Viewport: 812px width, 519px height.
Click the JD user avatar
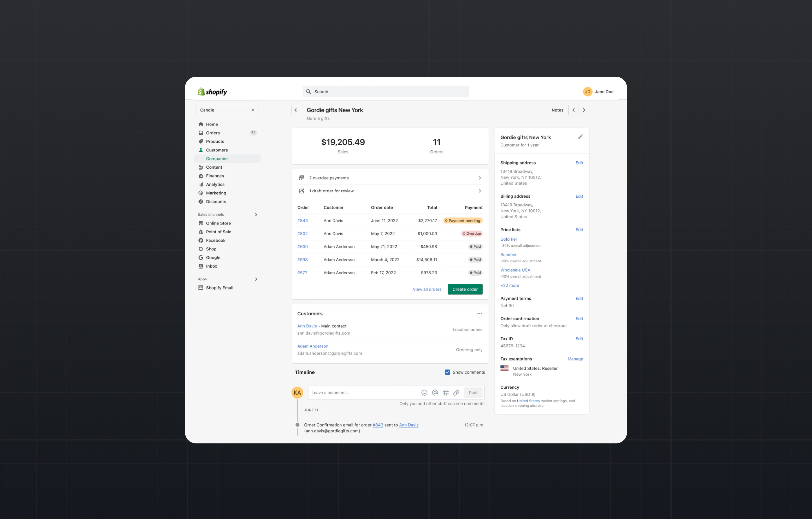point(587,92)
